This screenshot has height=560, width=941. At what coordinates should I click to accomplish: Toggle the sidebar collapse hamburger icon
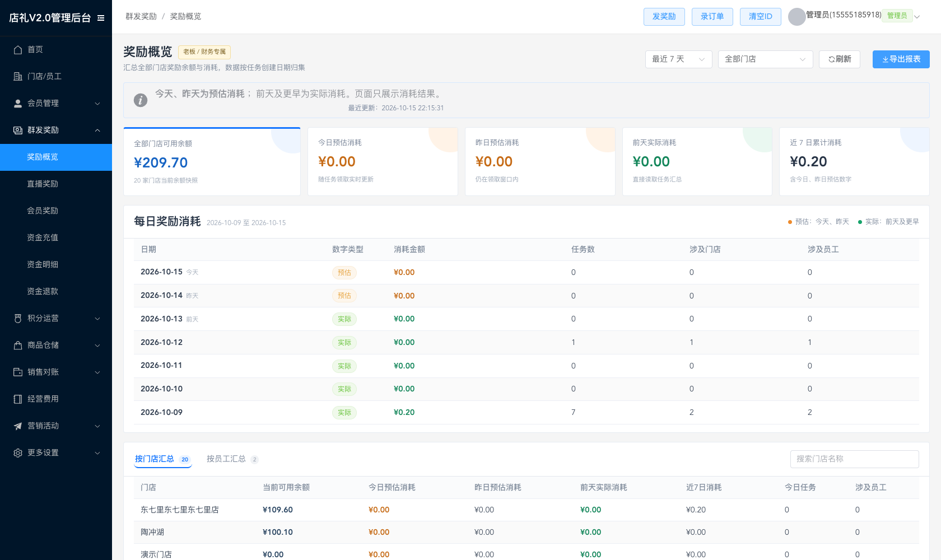[x=101, y=18]
